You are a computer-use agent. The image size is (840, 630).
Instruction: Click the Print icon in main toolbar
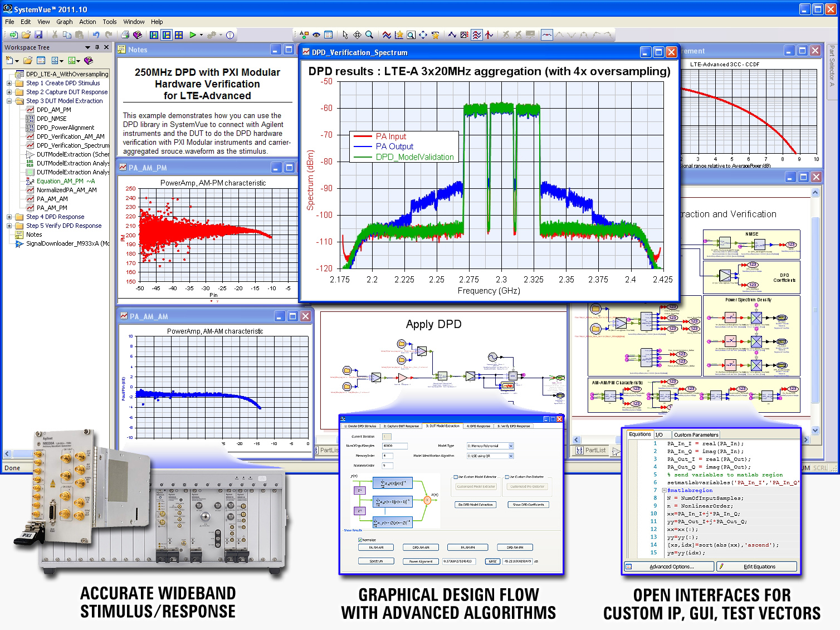point(125,35)
